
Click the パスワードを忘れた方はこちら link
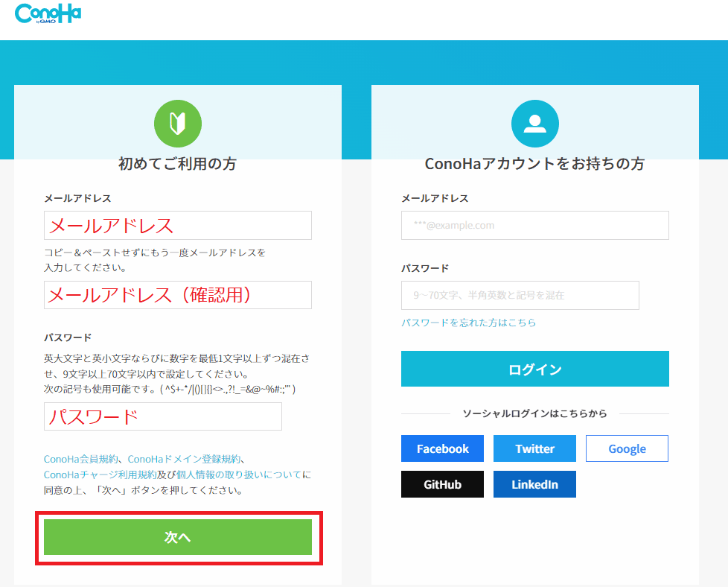point(468,323)
